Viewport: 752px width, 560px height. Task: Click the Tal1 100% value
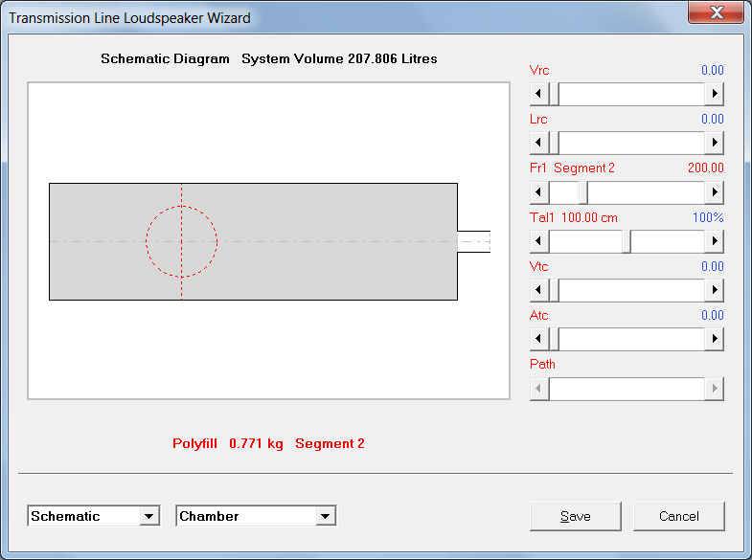708,217
